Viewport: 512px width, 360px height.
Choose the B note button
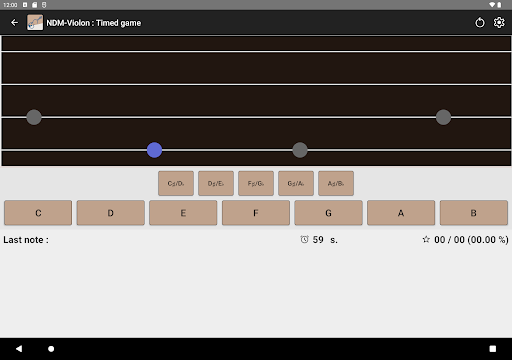(x=474, y=213)
